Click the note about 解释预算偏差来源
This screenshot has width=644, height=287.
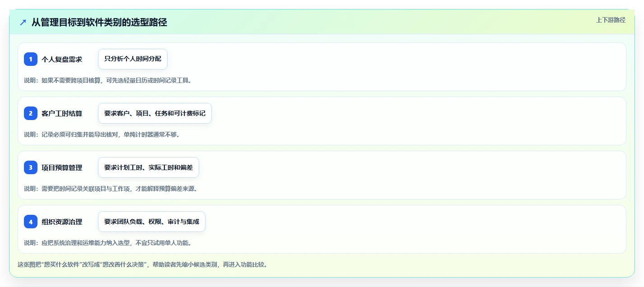111,189
